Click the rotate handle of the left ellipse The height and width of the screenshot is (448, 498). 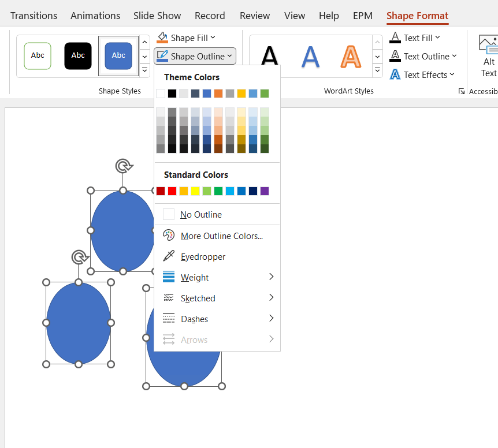click(79, 257)
